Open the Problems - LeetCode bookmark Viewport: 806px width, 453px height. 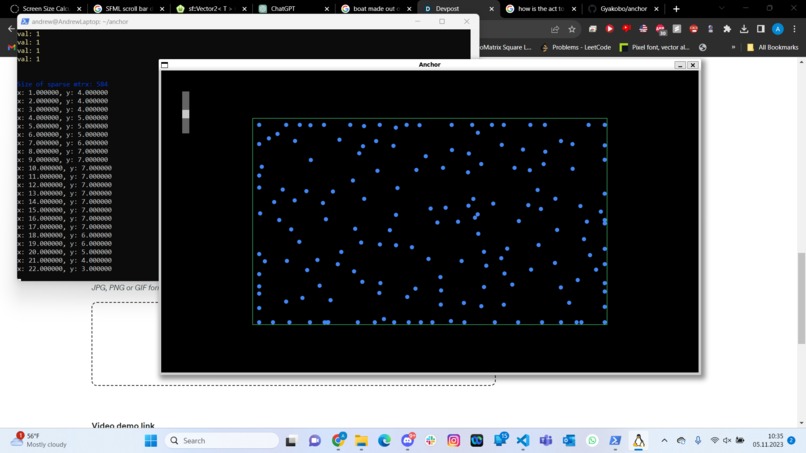click(576, 47)
